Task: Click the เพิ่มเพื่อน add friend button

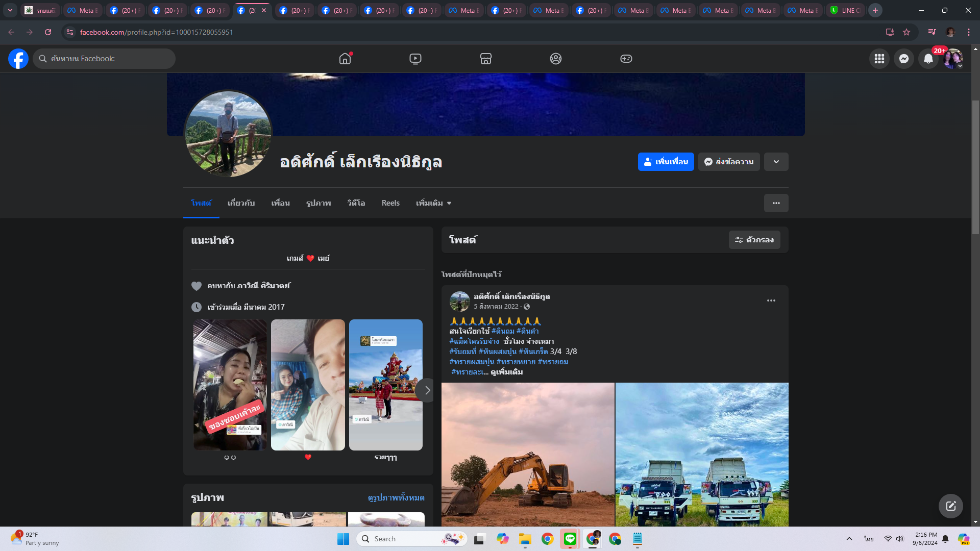Action: pos(666,162)
